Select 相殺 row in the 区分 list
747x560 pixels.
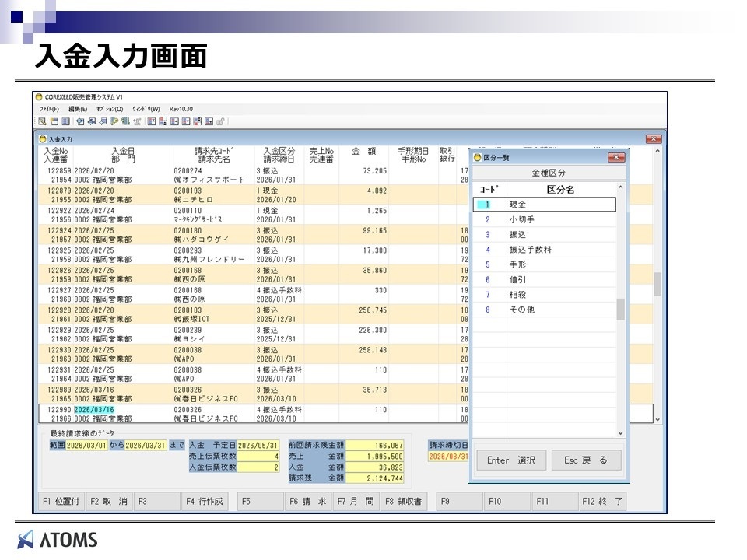coord(520,295)
